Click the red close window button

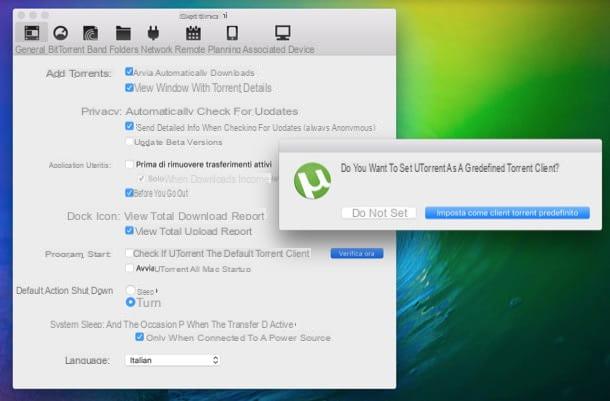[21, 15]
